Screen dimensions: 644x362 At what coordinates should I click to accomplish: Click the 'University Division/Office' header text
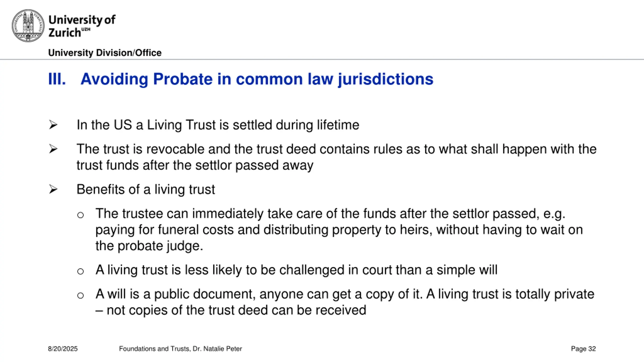point(105,53)
